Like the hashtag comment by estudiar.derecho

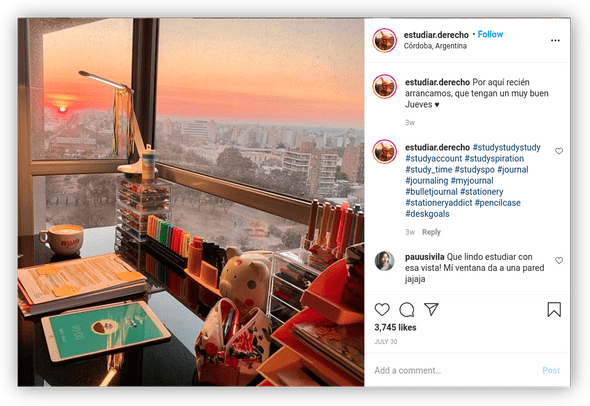(x=559, y=151)
